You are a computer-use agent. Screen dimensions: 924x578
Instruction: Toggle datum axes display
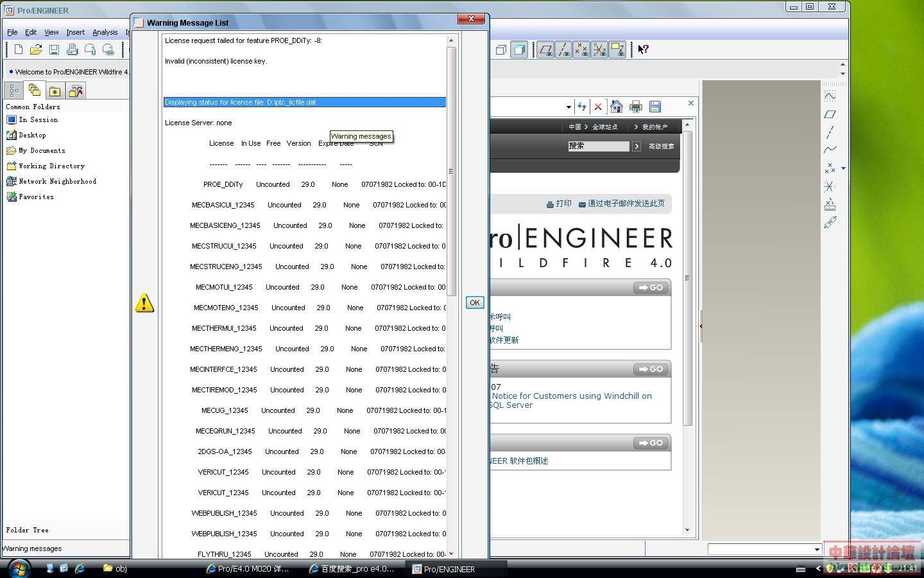click(563, 49)
